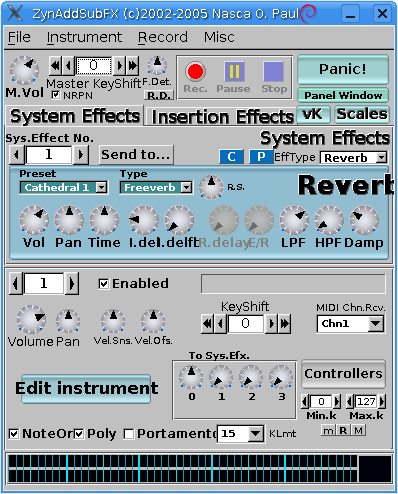
Task: Open the Cathedral 1 preset dropdown
Action: click(64, 187)
